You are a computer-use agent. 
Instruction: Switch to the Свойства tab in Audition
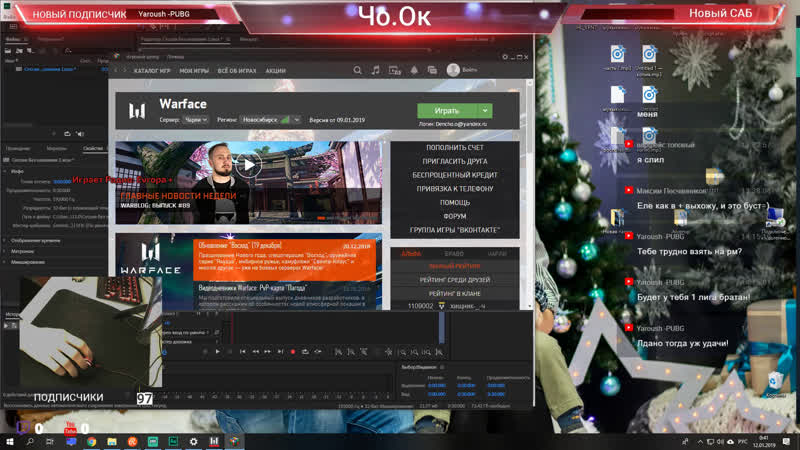click(x=93, y=148)
